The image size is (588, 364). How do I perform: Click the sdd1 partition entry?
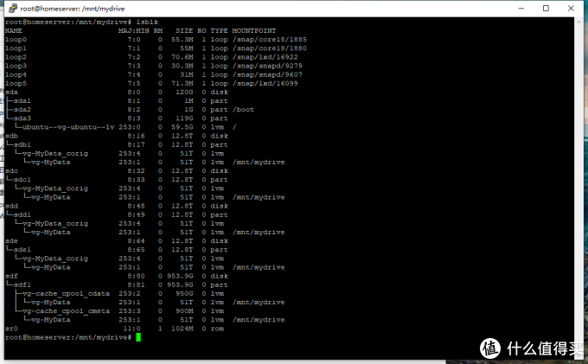click(22, 214)
